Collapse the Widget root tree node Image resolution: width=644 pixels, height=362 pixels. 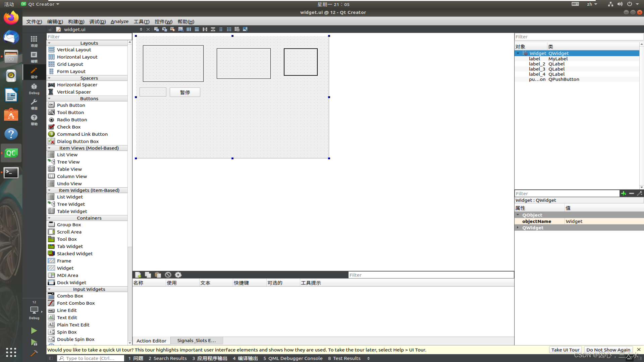518,53
